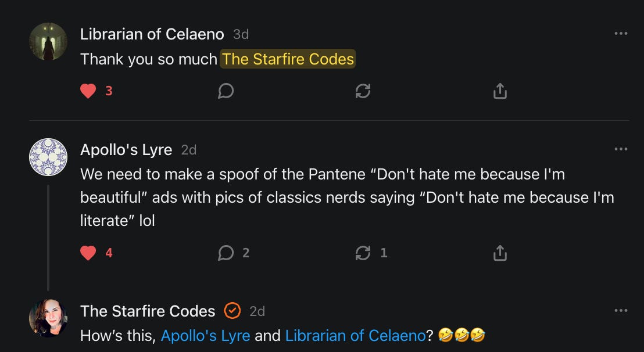Unlike Librarian of Celaeno's comment

pos(88,91)
